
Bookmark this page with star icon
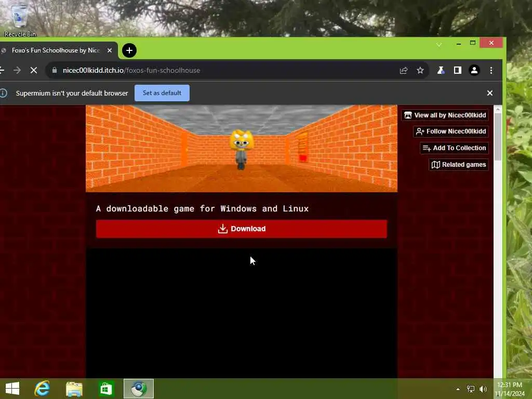click(x=420, y=70)
